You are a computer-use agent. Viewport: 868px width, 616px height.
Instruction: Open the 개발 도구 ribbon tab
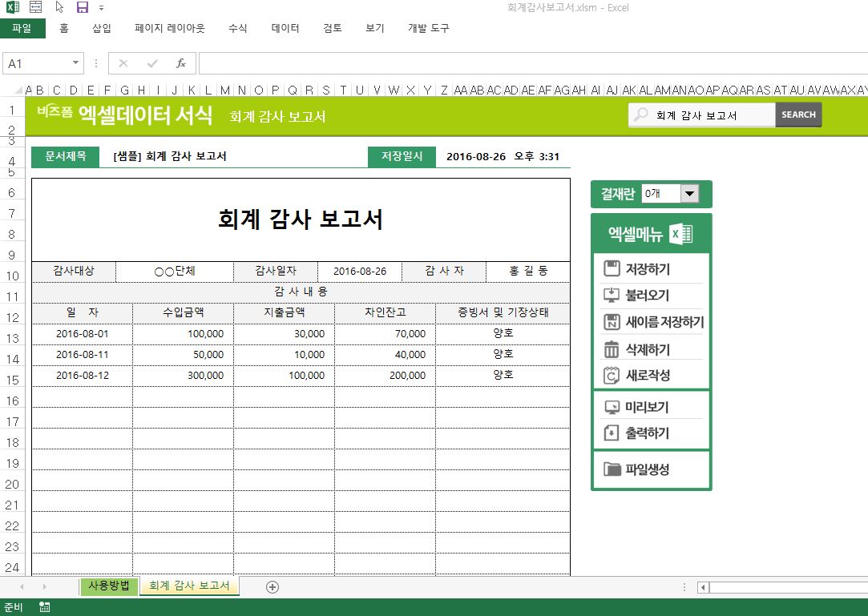[x=429, y=28]
